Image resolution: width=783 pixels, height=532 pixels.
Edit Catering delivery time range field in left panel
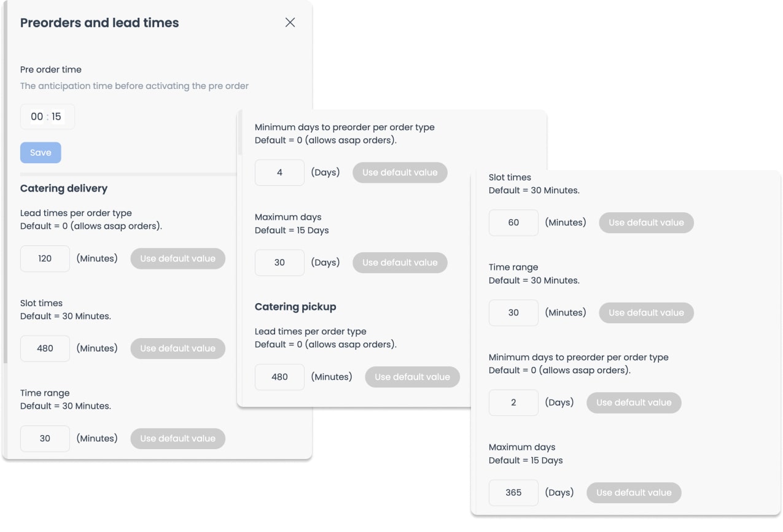45,439
